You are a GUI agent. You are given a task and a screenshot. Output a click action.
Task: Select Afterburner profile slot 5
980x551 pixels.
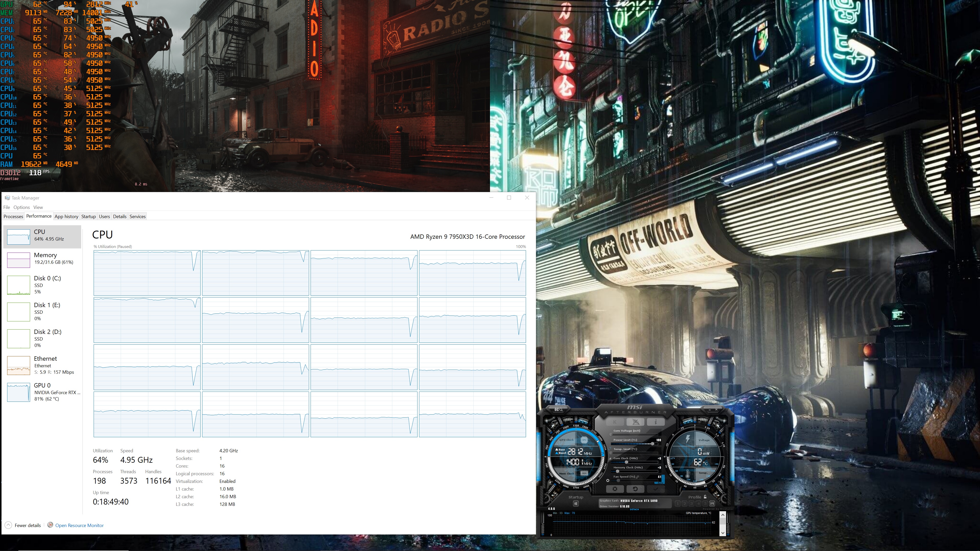click(x=705, y=504)
